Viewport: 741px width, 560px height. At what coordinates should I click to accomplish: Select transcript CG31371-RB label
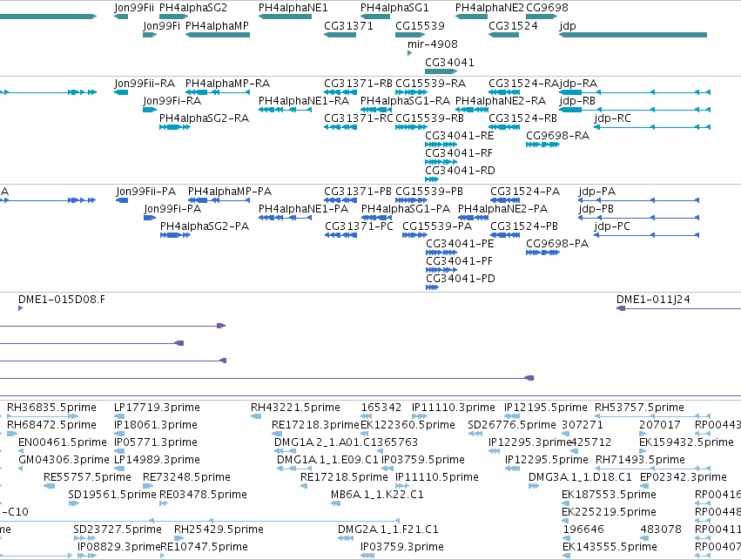pyautogui.click(x=358, y=84)
